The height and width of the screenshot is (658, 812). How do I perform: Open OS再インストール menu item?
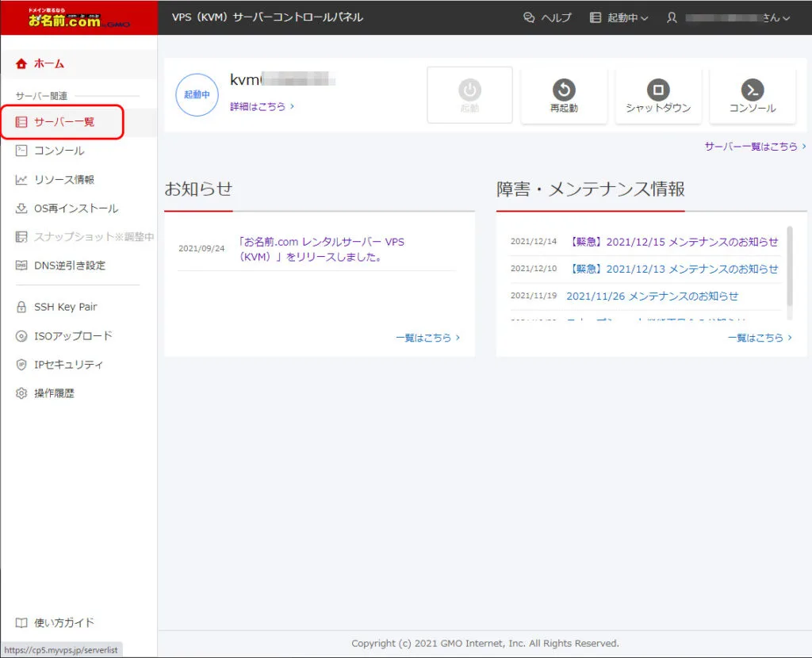[x=75, y=208]
